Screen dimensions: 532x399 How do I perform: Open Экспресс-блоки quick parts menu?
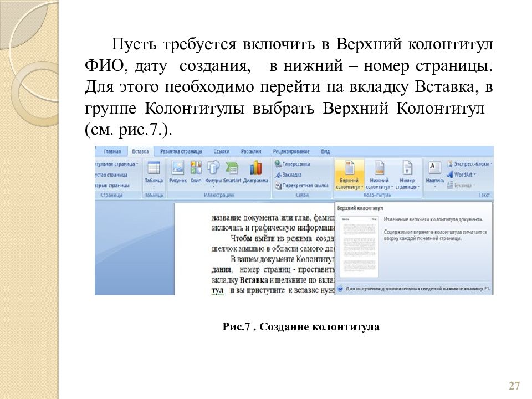[470, 164]
